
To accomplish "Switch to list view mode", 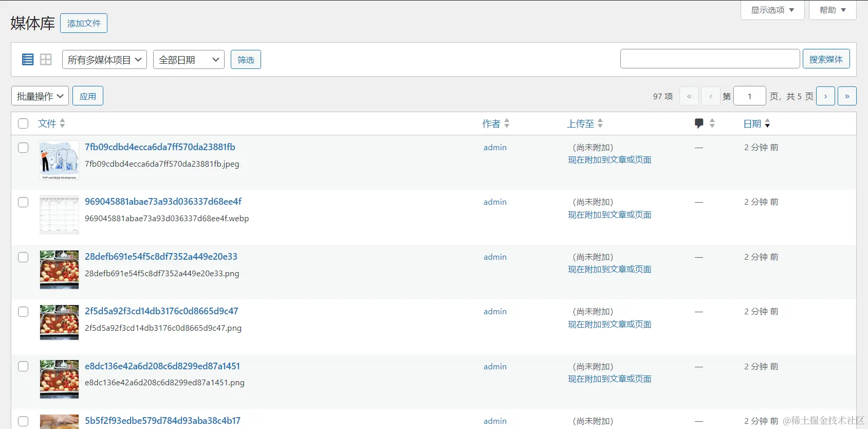I will coord(28,60).
